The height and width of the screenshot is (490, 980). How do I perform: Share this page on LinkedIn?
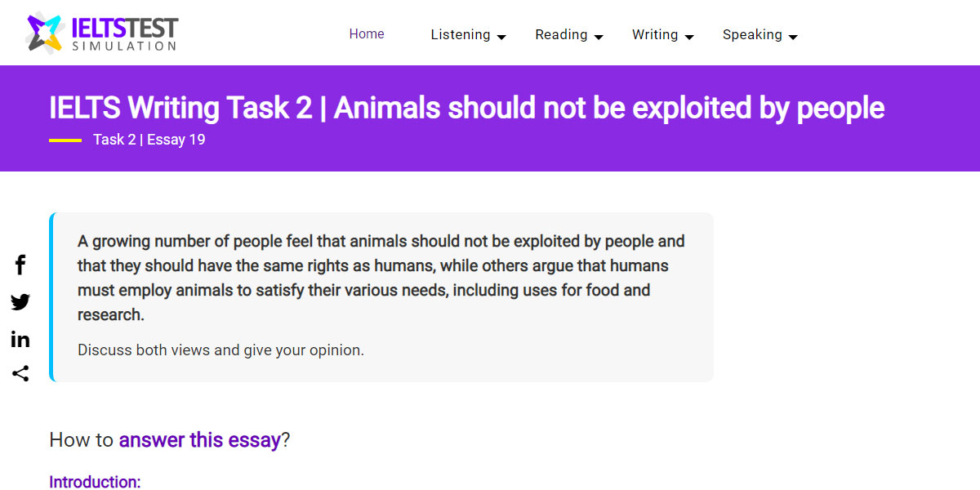point(20,339)
